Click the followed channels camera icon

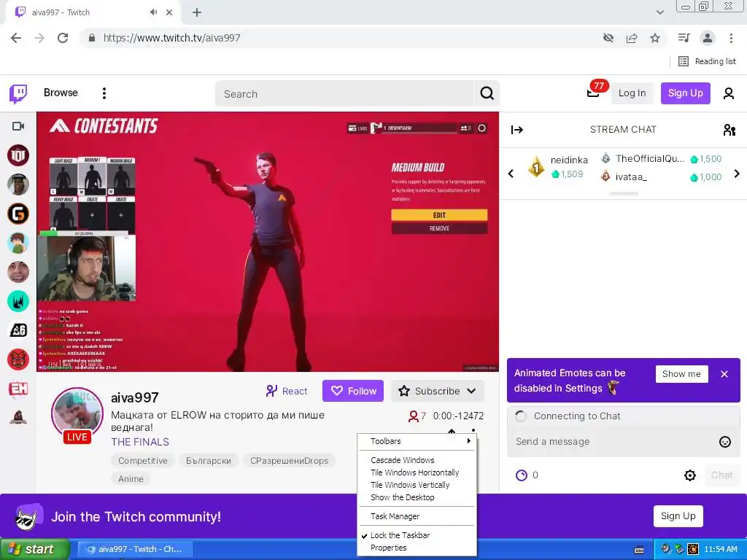click(18, 126)
